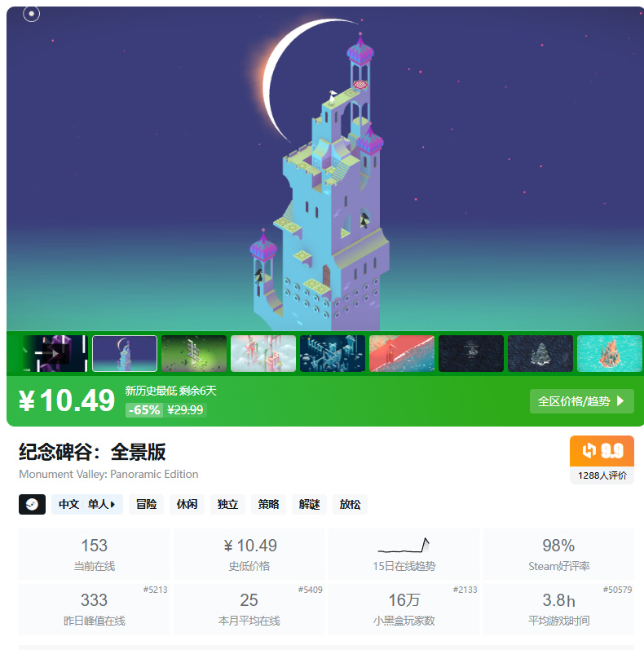The height and width of the screenshot is (650, 644).
Task: Click the 98% Steam好评率 stat card
Action: [558, 554]
